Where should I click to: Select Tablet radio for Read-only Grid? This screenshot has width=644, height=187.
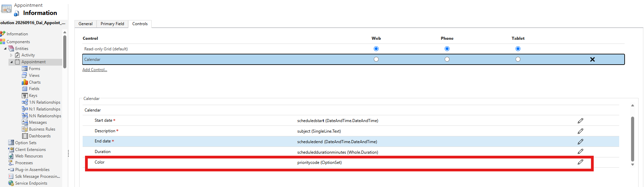tap(518, 49)
